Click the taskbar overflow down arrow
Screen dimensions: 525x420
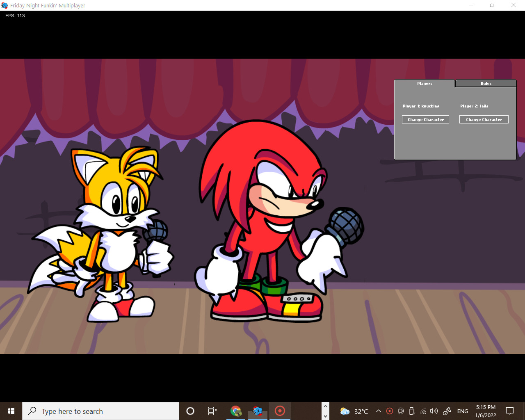[x=325, y=416]
